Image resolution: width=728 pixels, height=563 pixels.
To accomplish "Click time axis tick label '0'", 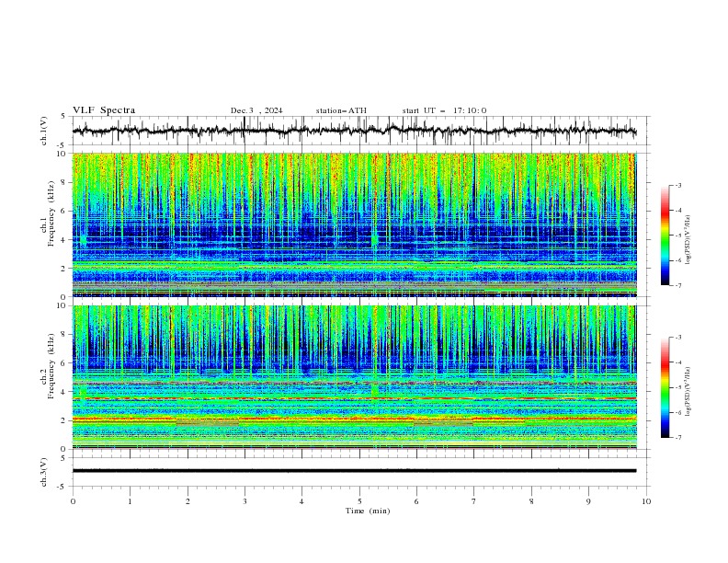I will (73, 501).
